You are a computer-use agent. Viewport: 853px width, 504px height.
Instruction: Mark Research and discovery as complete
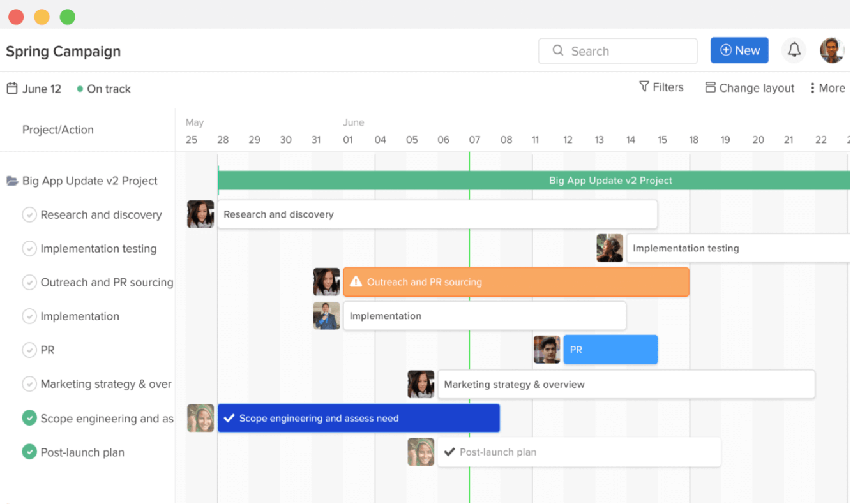29,214
